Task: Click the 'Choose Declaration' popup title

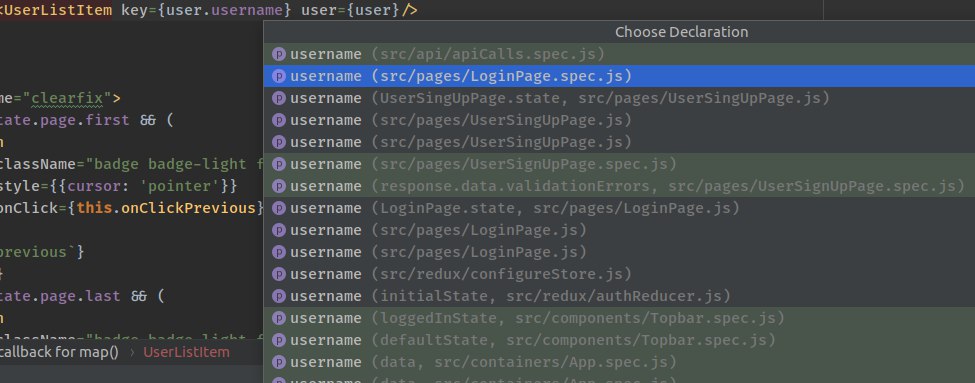Action: click(682, 32)
